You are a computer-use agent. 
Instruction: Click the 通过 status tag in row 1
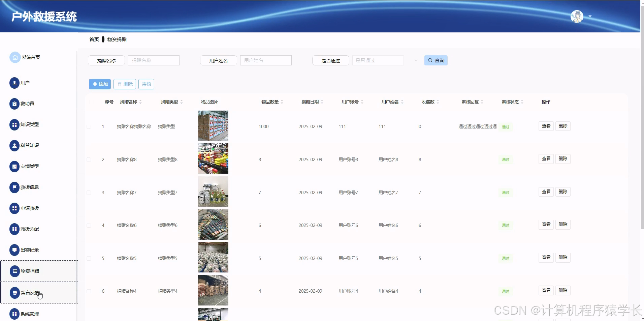point(506,127)
